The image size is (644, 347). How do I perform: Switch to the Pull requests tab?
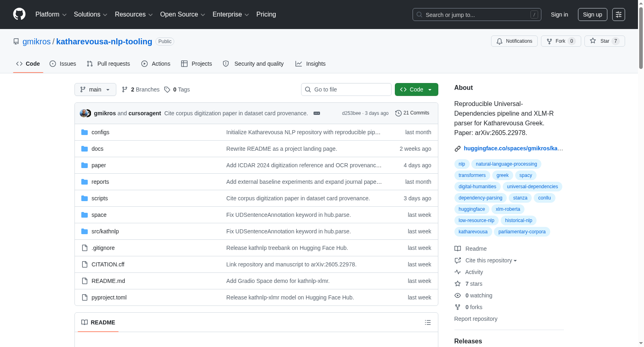tap(108, 64)
